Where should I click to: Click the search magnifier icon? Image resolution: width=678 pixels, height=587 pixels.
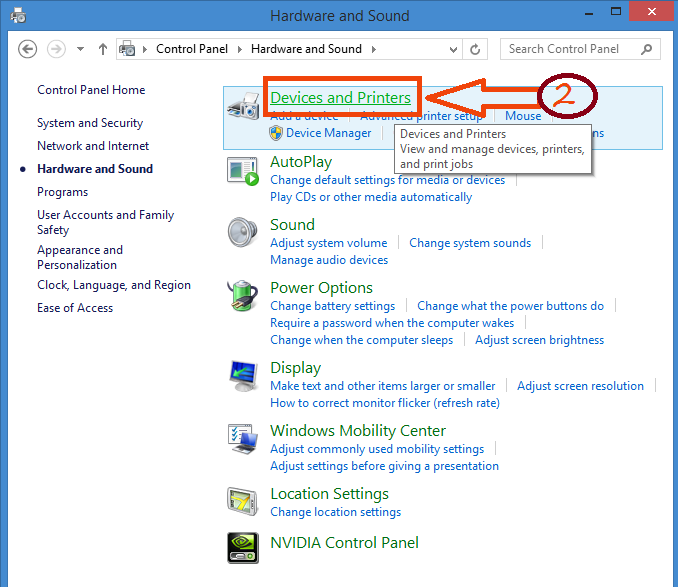646,49
